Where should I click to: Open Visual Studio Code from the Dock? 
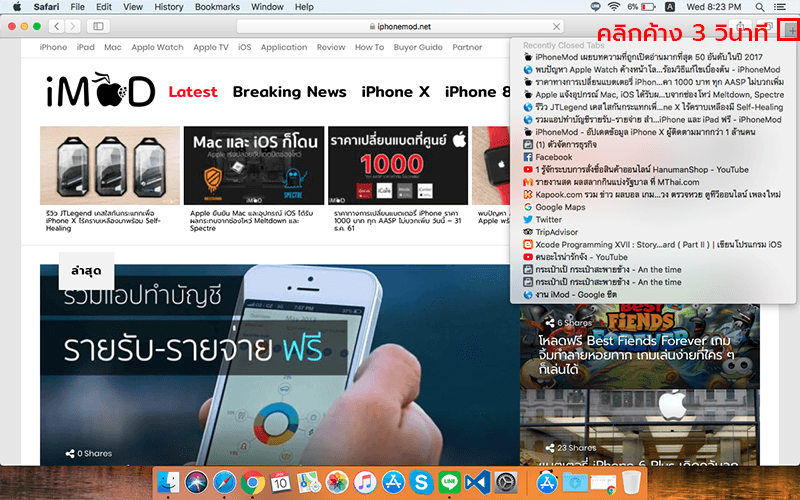(x=478, y=482)
